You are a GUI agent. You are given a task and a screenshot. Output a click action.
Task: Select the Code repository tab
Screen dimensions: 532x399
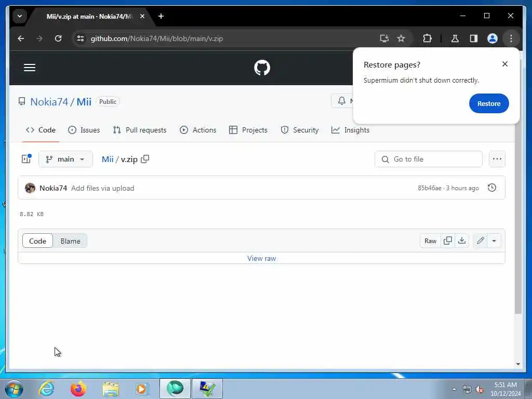point(41,130)
